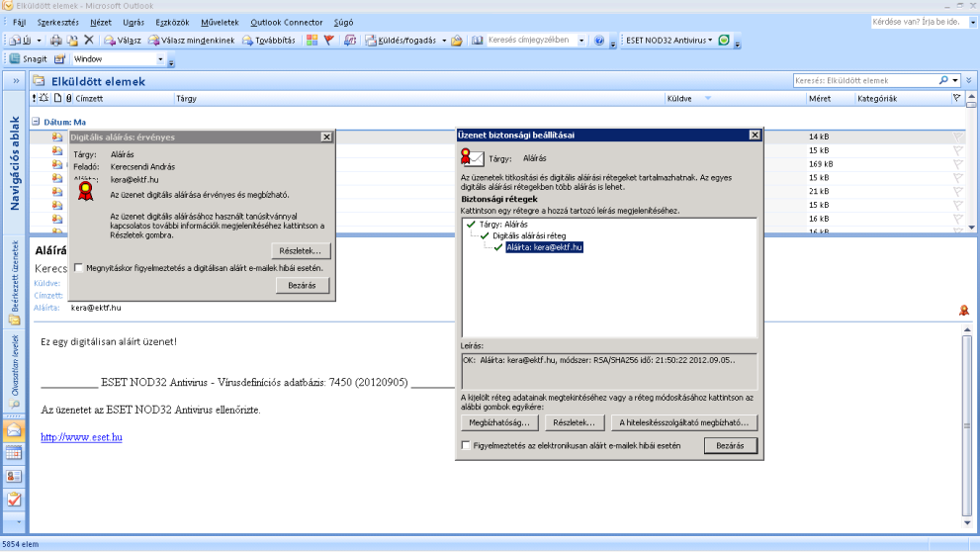The width and height of the screenshot is (980, 552).
Task: Click Részletek... in Digitális aláírás dialog
Action: [301, 250]
